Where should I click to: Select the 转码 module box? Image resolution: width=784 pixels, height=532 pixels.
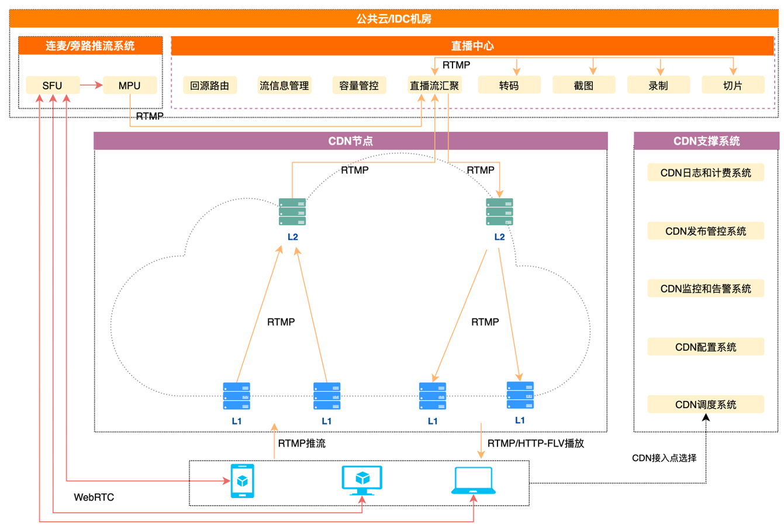click(509, 85)
